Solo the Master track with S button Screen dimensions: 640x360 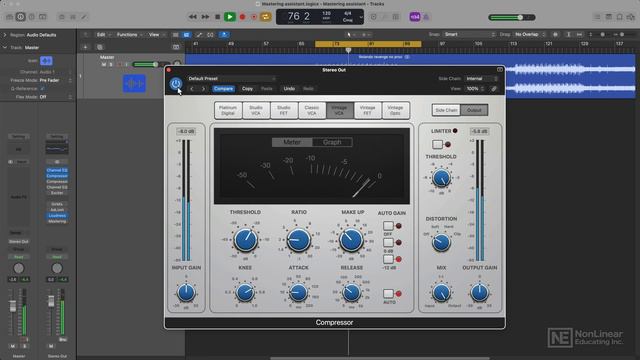(x=111, y=64)
